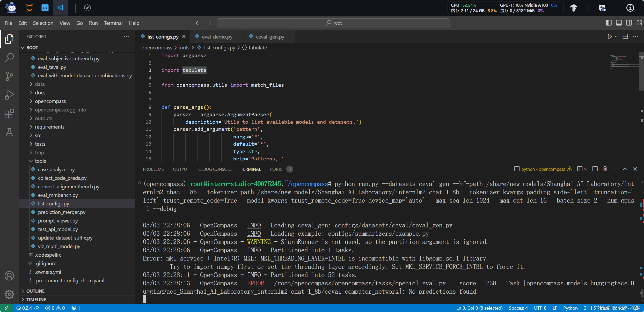Open Run and Debug view

click(9, 95)
